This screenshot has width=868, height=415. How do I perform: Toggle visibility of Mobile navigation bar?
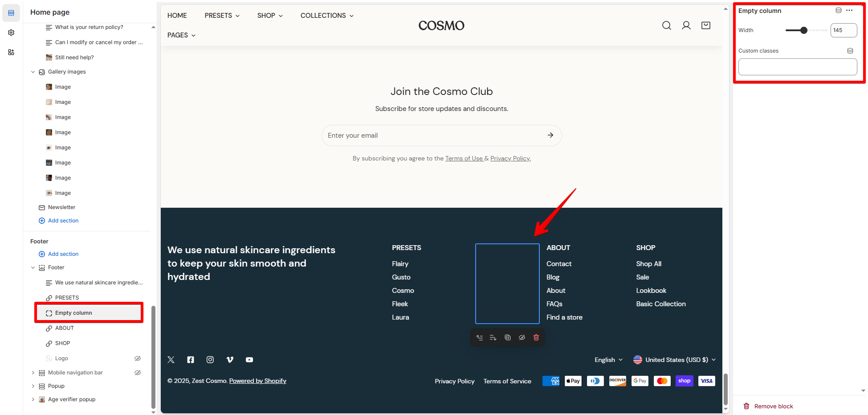point(138,373)
